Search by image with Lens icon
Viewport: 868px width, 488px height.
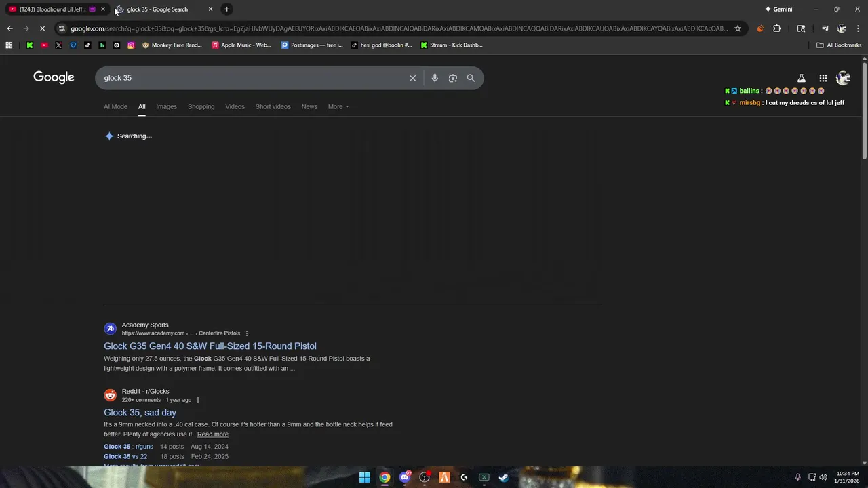[x=453, y=78]
